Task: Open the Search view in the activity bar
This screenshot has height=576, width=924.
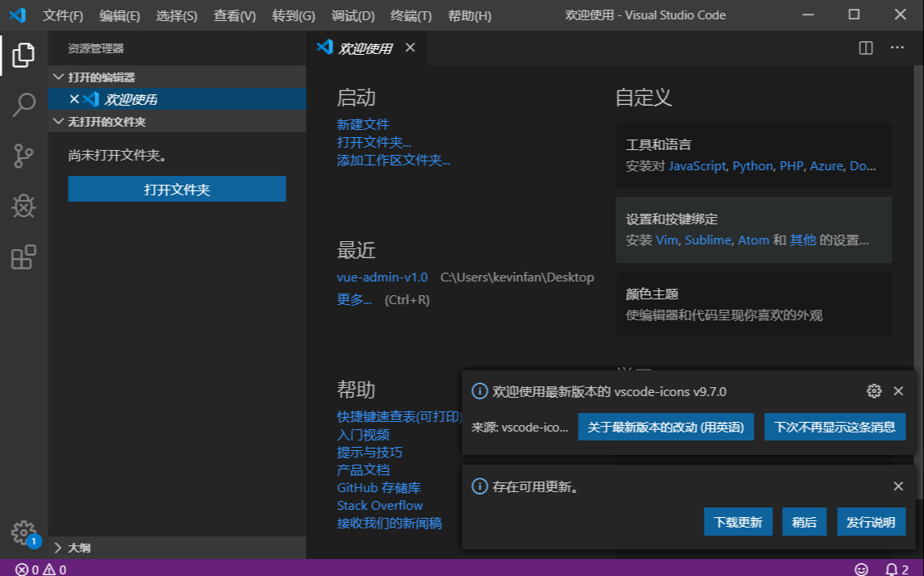Action: (x=23, y=104)
